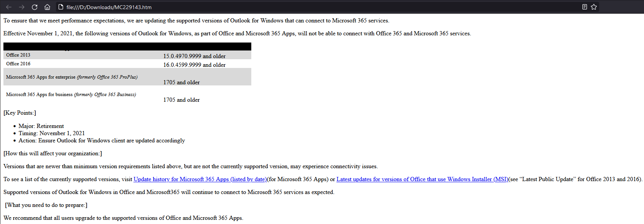
Task: Click the Office 2013 table cell
Action: pyautogui.click(x=18, y=55)
